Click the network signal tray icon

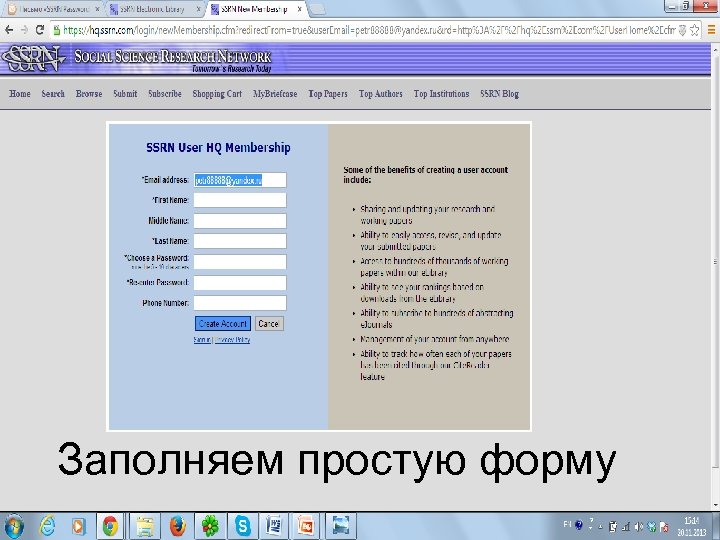coord(625,527)
